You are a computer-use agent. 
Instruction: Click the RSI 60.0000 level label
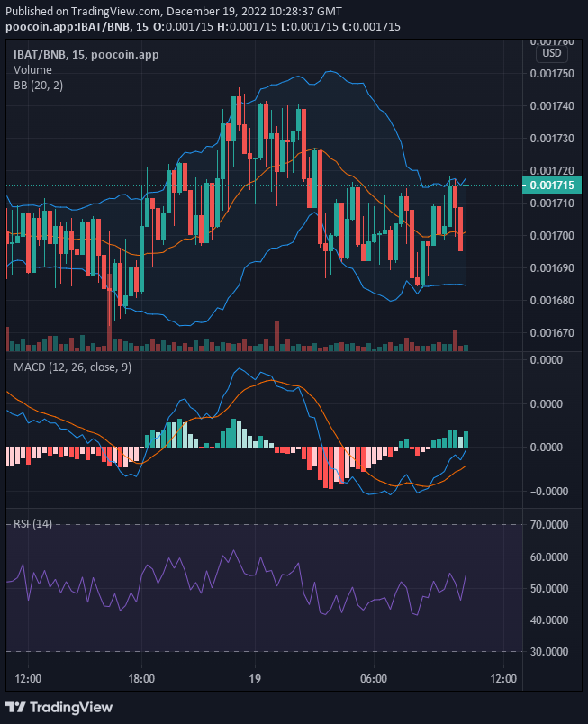coord(549,557)
